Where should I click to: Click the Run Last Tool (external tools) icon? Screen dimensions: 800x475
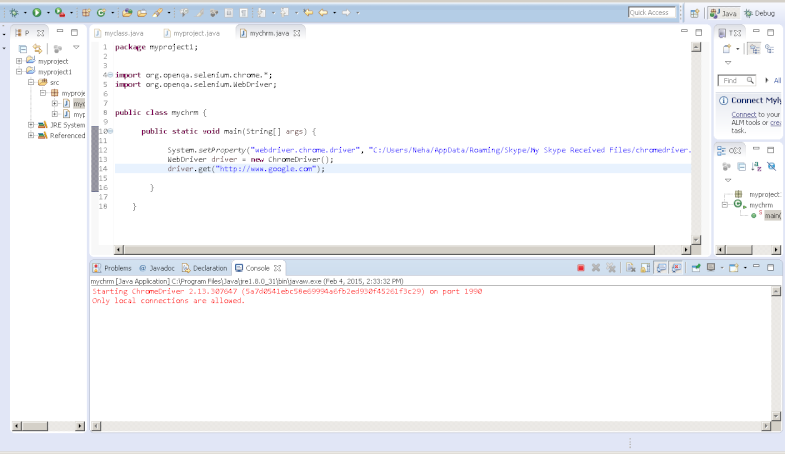point(60,12)
